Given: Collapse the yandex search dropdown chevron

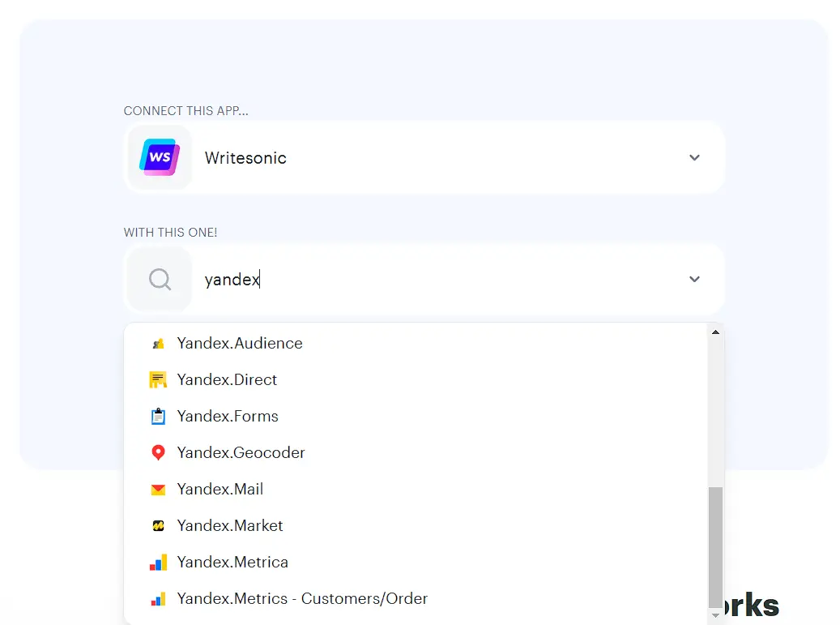Looking at the screenshot, I should tap(694, 280).
